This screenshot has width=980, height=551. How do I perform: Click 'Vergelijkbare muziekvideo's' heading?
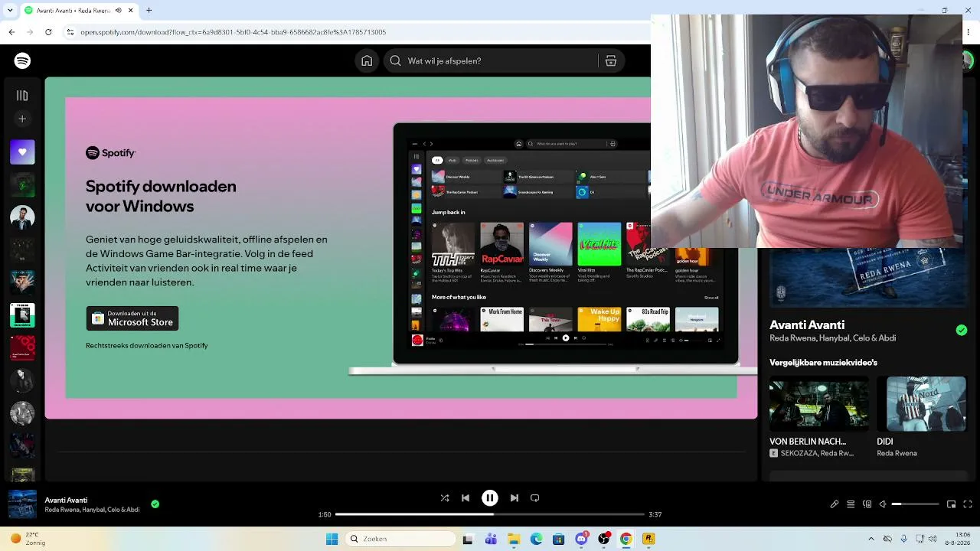(x=823, y=363)
